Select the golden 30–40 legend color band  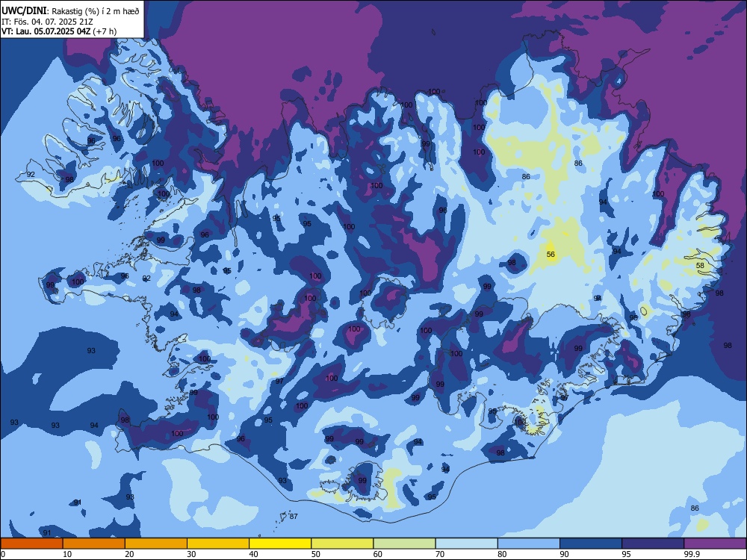click(218, 544)
